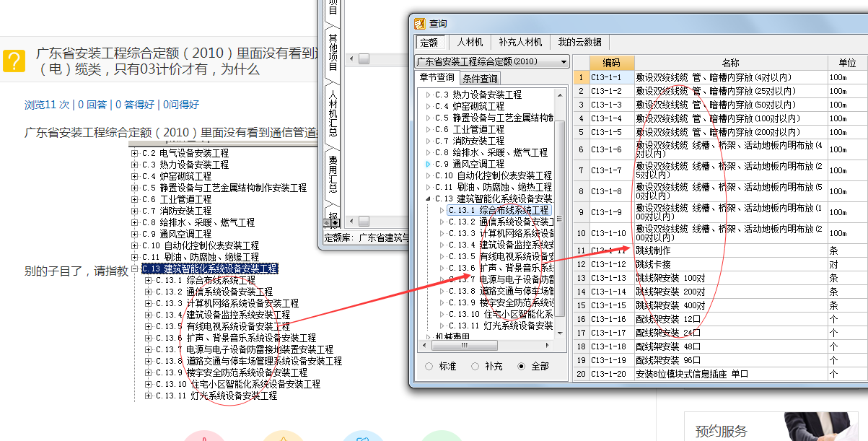The width and height of the screenshot is (868, 441).
Task: Select C.13.1 综合布线系统工程 in query tree
Action: coord(499,210)
